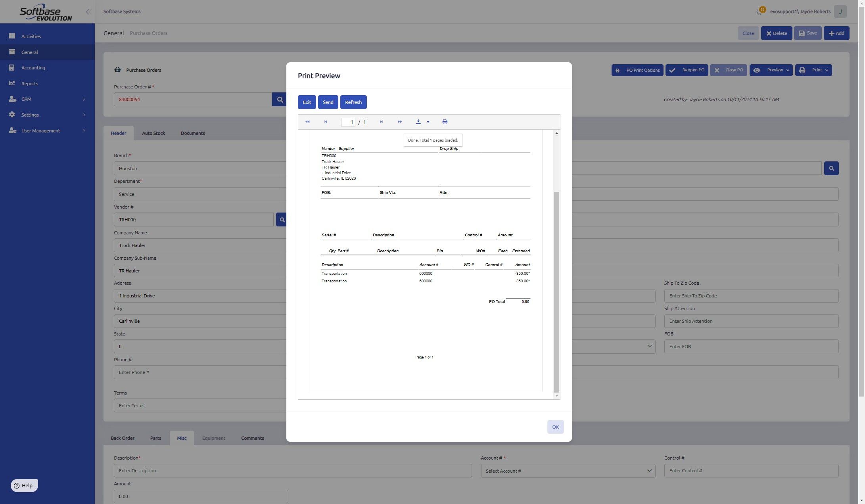Expand the CRM sidebar menu
865x504 pixels.
(x=48, y=99)
